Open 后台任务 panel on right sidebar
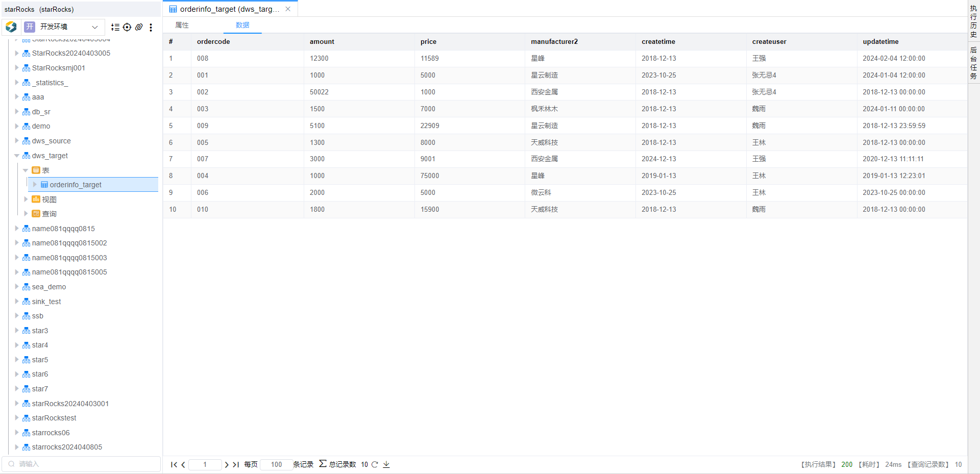 (x=973, y=63)
